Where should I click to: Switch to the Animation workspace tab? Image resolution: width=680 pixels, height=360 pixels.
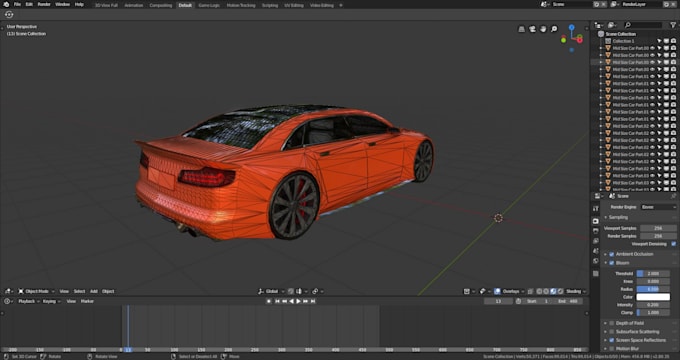(134, 5)
